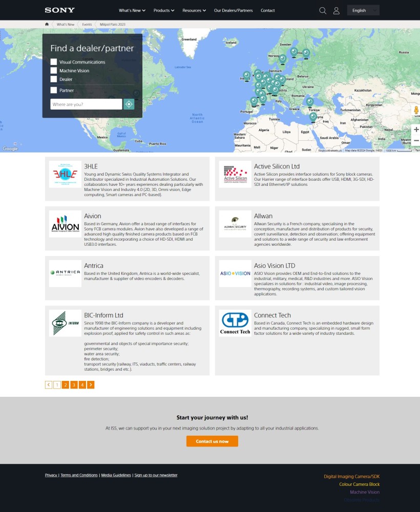Click the Where are you? field

[x=86, y=104]
